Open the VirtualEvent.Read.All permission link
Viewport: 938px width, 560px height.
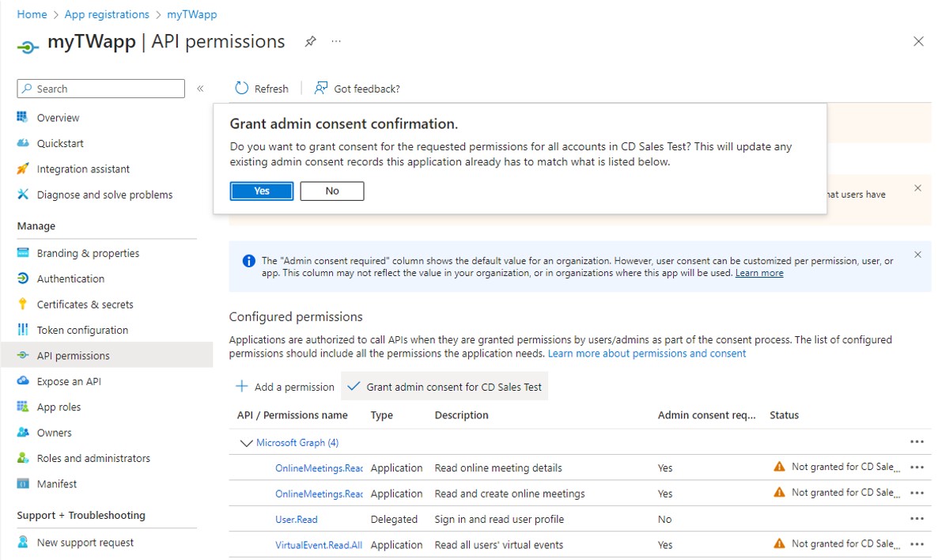pyautogui.click(x=318, y=545)
